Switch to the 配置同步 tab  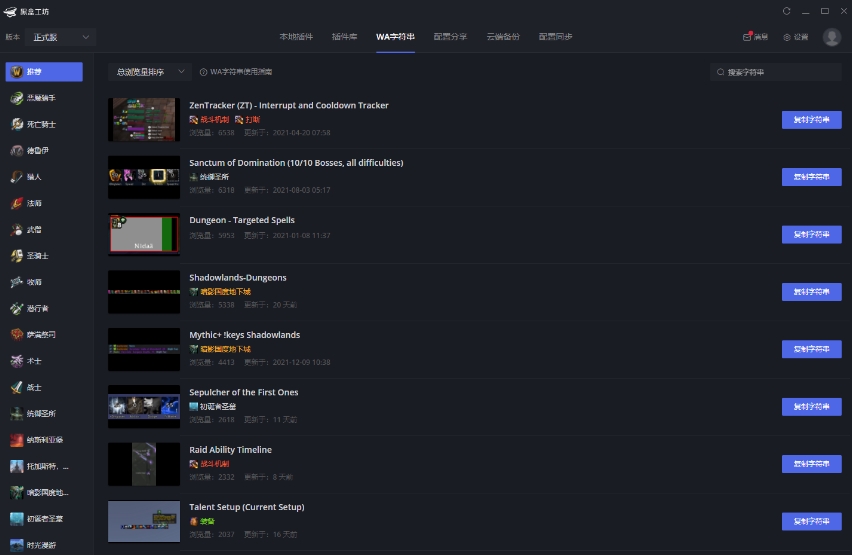coord(555,36)
